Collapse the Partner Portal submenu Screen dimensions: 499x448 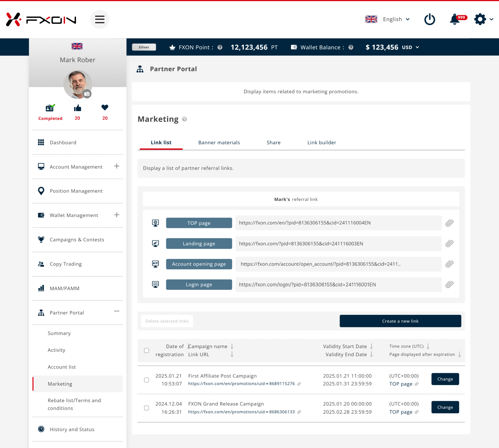117,311
